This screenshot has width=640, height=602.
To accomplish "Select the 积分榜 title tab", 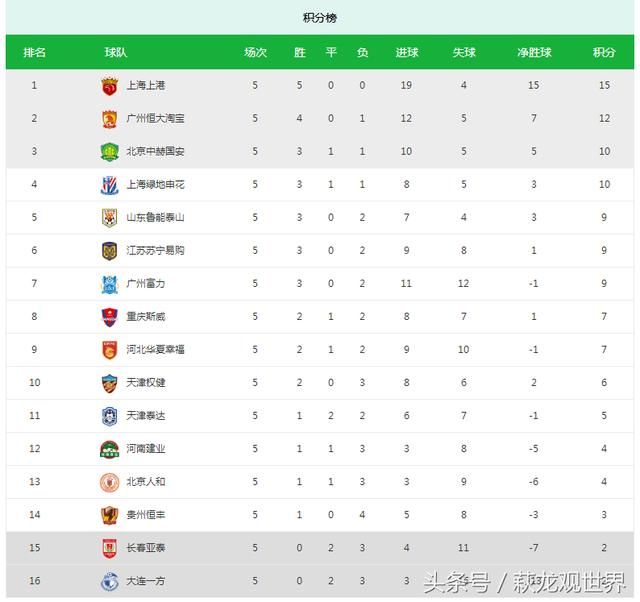I will click(320, 18).
